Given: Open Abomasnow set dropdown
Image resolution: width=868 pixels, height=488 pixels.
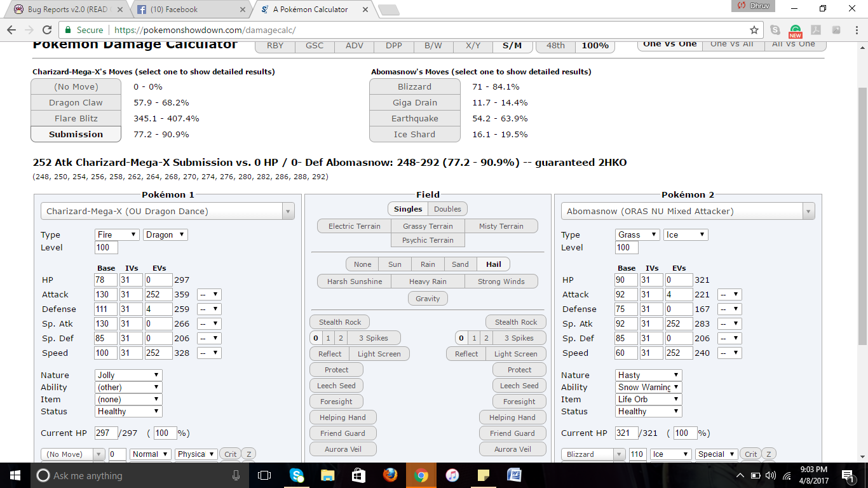Looking at the screenshot, I should click(688, 211).
